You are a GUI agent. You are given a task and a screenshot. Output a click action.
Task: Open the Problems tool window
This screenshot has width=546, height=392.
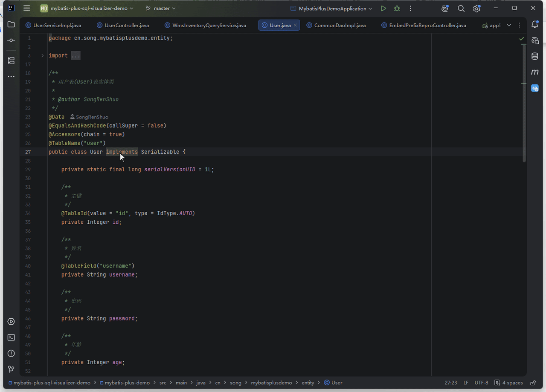pyautogui.click(x=11, y=353)
